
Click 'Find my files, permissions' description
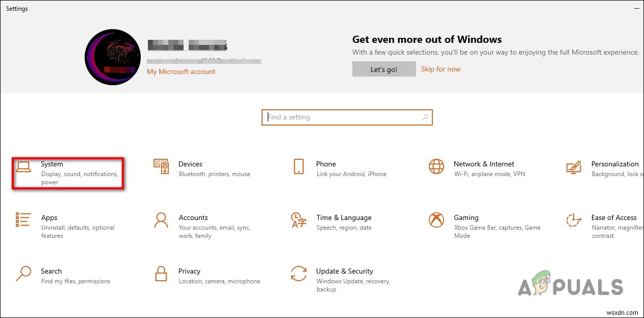click(75, 281)
